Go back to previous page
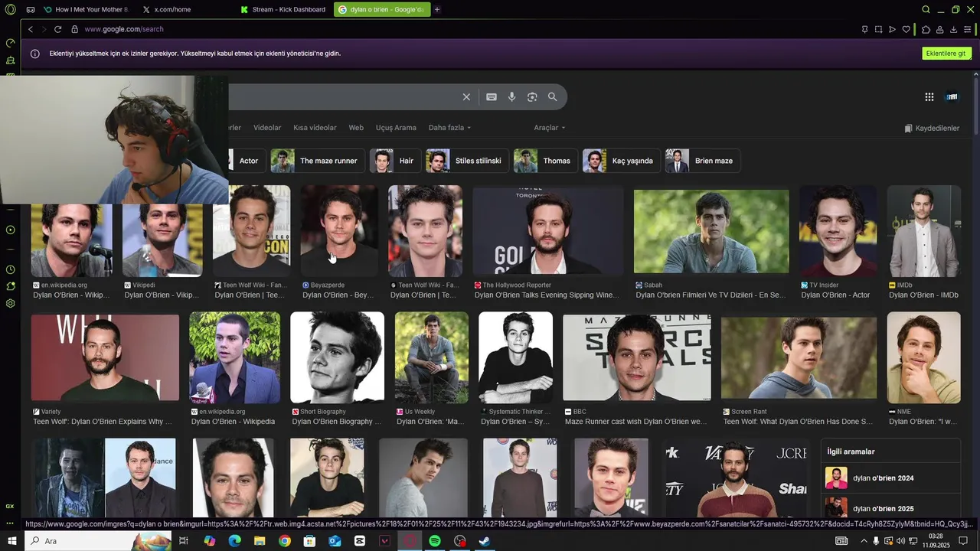 coord(31,29)
